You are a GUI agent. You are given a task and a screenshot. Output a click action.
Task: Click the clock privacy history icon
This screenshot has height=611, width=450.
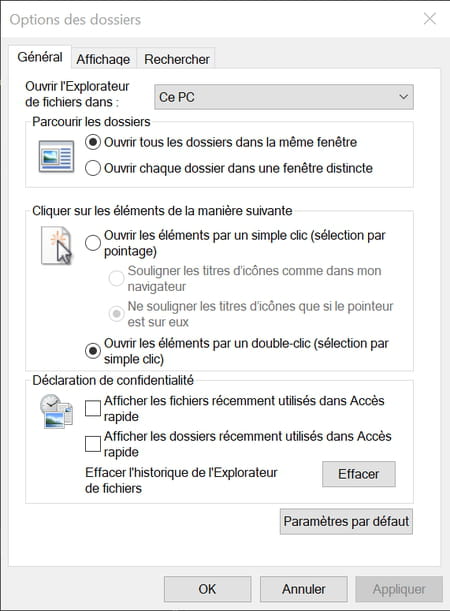56,411
